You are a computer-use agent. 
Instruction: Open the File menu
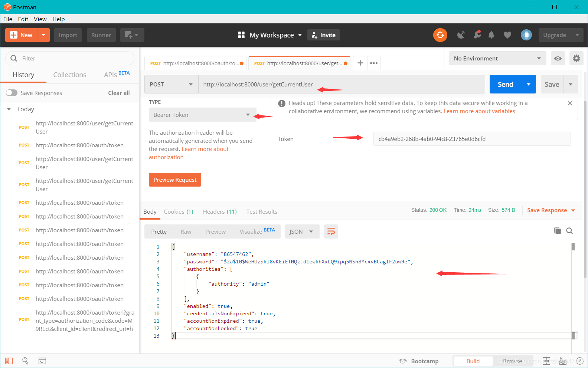[8, 19]
